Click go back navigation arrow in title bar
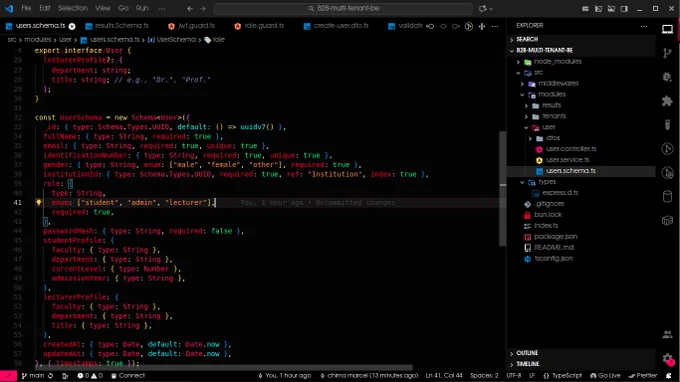680x382 pixels. click(190, 8)
